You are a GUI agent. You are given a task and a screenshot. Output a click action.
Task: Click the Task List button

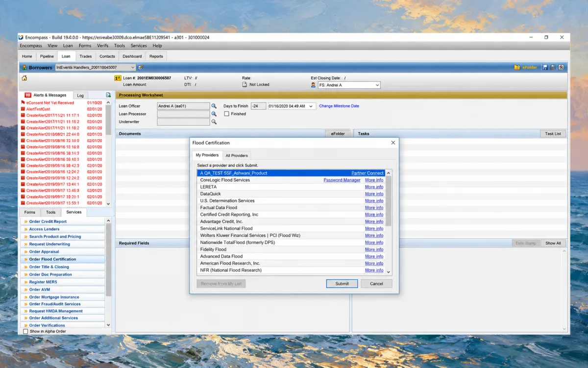point(553,133)
